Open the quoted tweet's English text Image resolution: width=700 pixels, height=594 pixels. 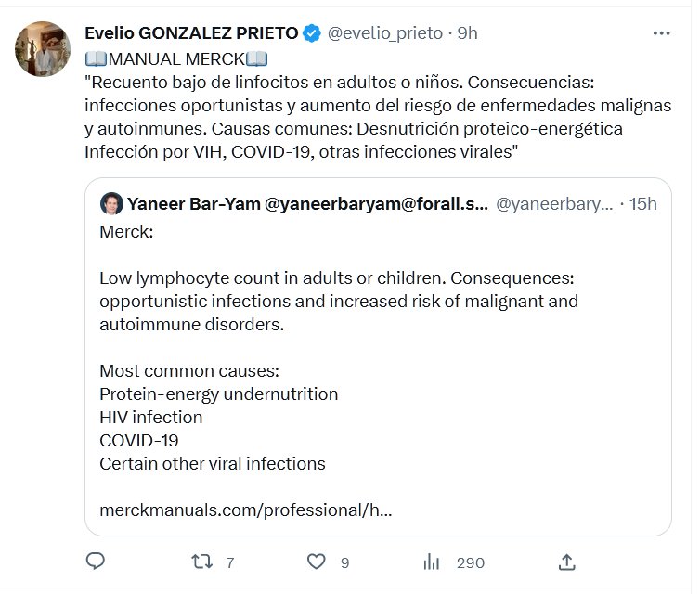(338, 302)
